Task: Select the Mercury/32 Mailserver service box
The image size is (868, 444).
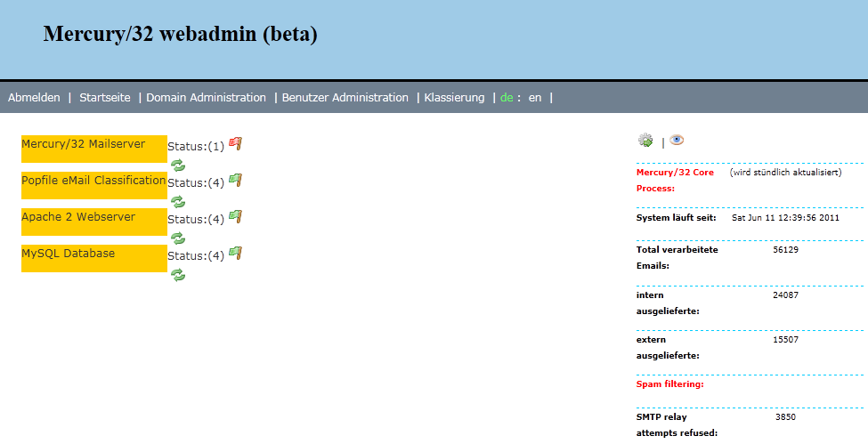Action: (94, 149)
